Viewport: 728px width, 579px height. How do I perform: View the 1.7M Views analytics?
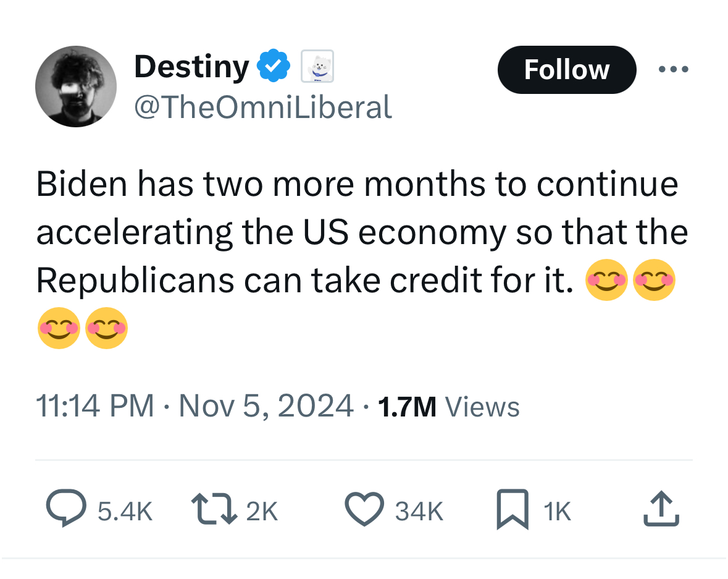[x=448, y=407]
